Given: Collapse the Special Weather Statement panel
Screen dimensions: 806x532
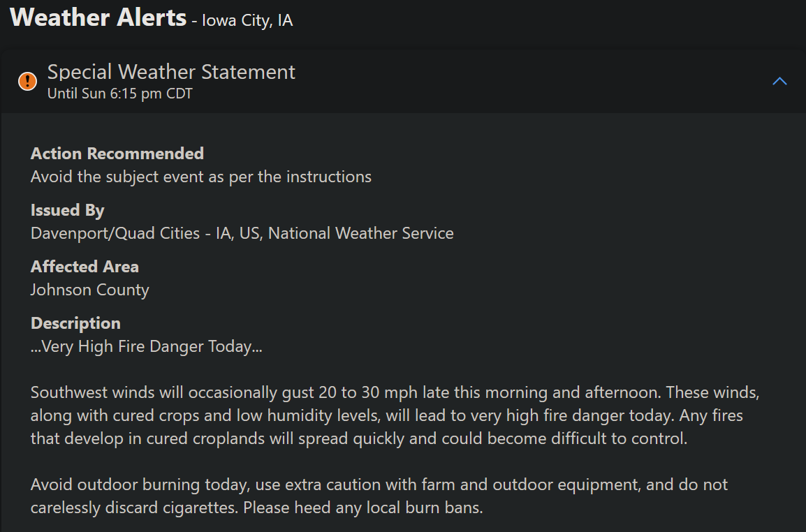Looking at the screenshot, I should click(779, 81).
